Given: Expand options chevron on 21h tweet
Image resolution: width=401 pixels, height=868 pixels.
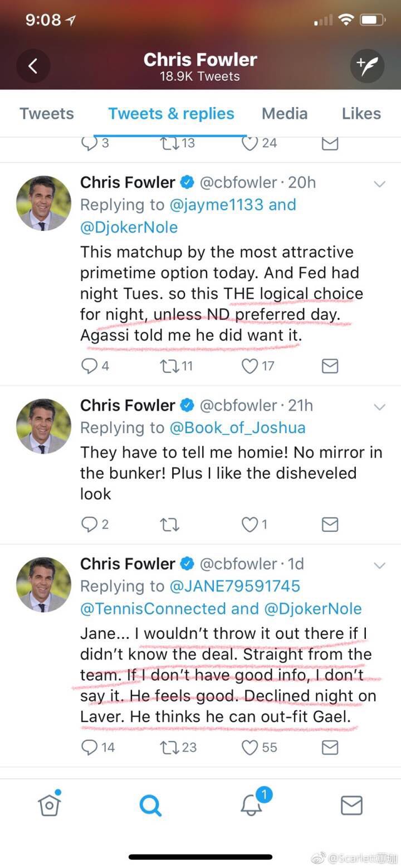Looking at the screenshot, I should tap(379, 407).
